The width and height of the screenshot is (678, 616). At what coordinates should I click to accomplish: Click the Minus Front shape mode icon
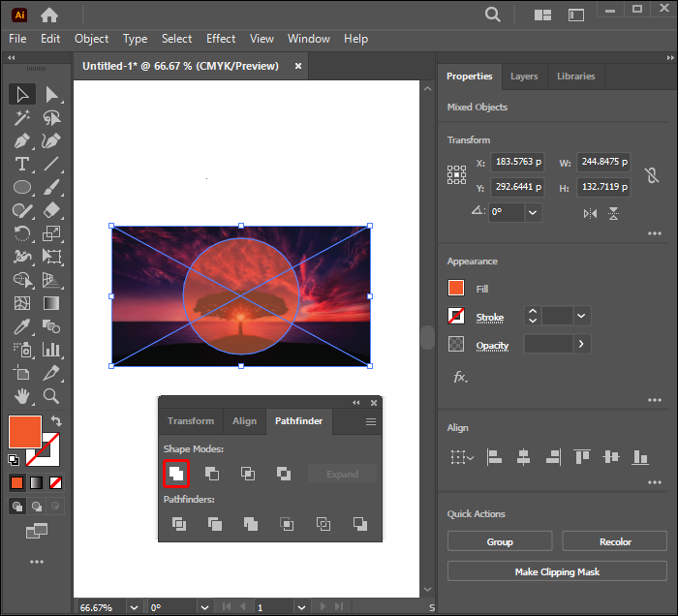coord(212,474)
